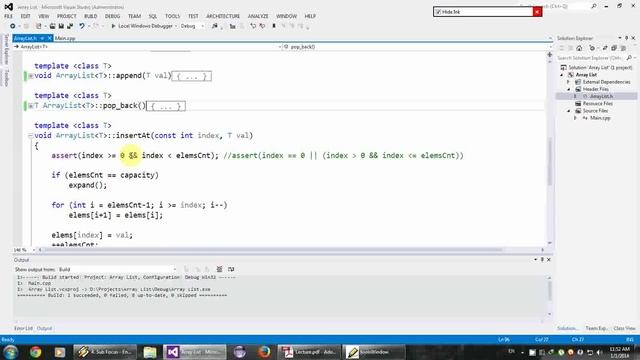Click the editor horizontal scrollbar
640x360 pixels.
coord(273,250)
